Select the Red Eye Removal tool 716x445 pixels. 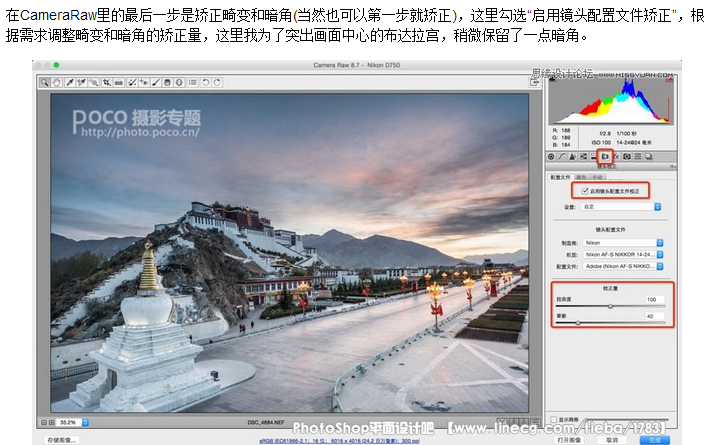coord(144,83)
